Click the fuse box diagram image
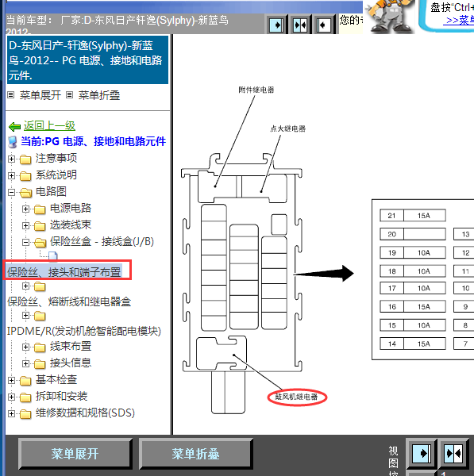This screenshot has width=474, height=476. tap(242, 284)
